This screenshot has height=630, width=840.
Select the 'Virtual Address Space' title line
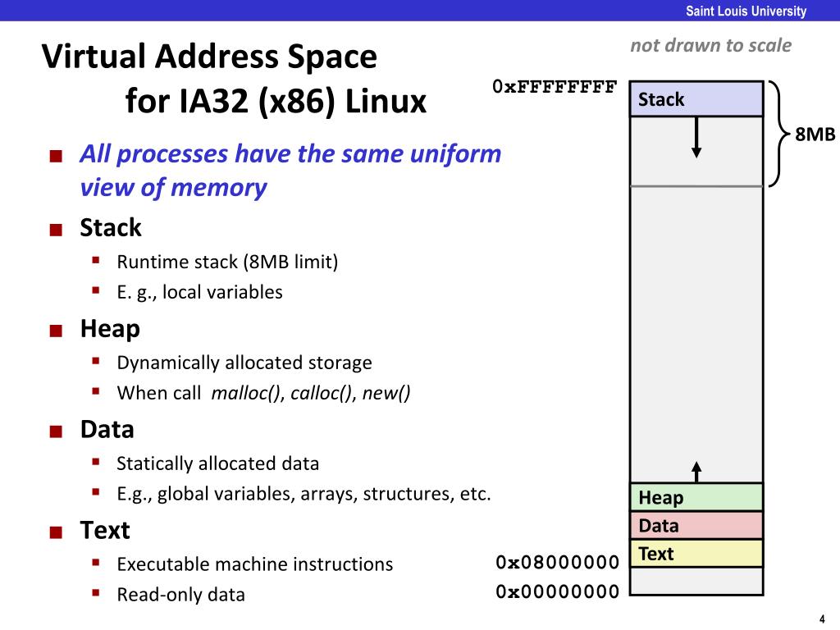coord(209,57)
